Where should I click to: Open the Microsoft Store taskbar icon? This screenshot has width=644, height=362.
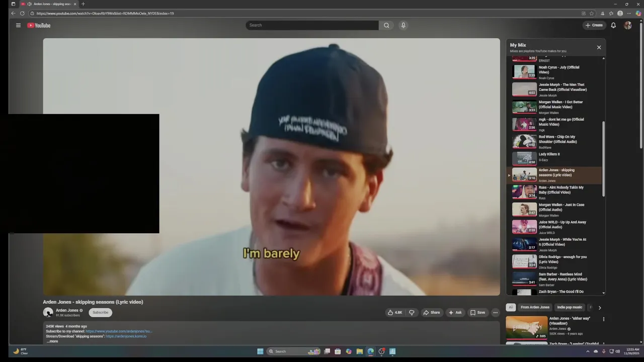338,351
